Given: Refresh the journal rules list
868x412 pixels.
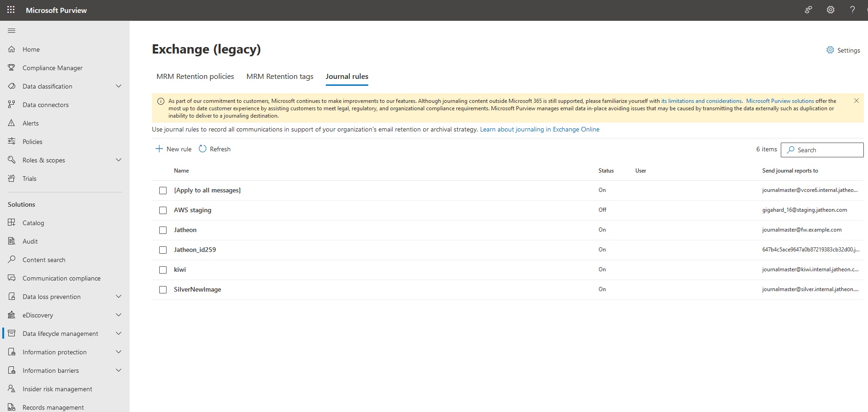Looking at the screenshot, I should point(215,149).
